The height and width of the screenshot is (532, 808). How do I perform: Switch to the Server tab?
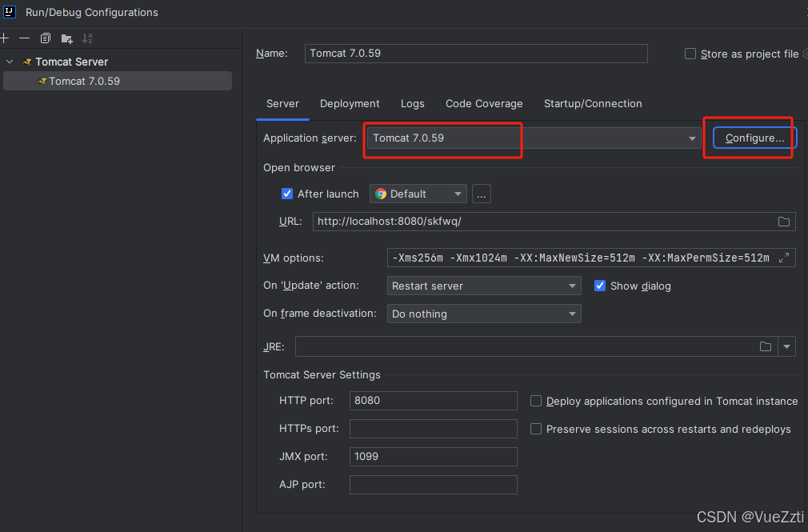pos(282,104)
